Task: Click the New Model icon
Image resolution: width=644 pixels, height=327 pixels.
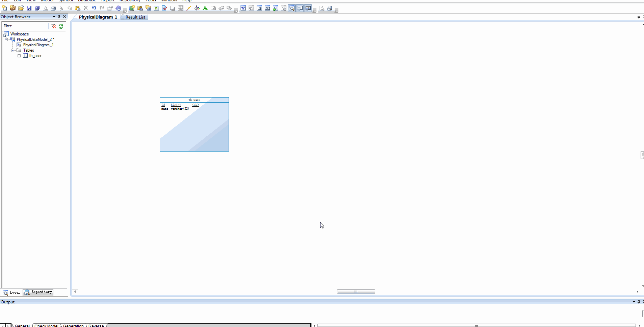Action: point(5,8)
